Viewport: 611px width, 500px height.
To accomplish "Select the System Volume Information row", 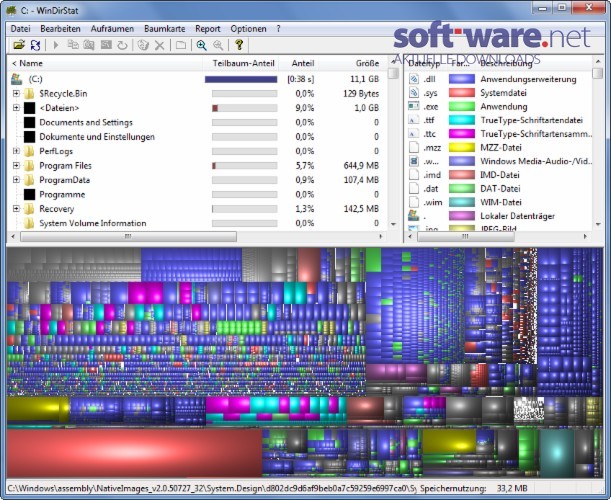I will point(195,223).
